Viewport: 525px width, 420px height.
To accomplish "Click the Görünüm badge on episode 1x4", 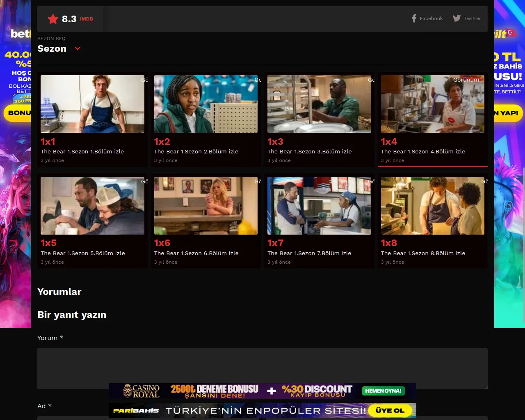I will pos(466,80).
